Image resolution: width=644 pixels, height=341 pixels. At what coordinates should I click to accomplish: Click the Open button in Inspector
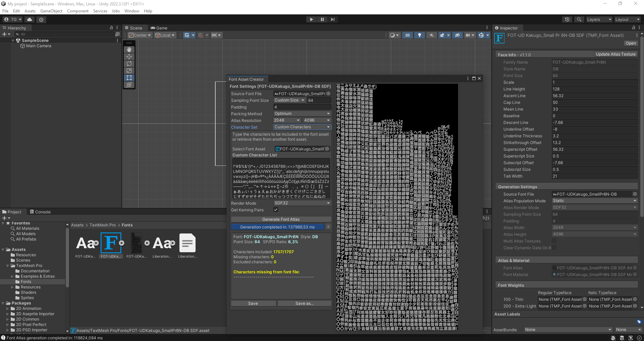click(x=631, y=43)
